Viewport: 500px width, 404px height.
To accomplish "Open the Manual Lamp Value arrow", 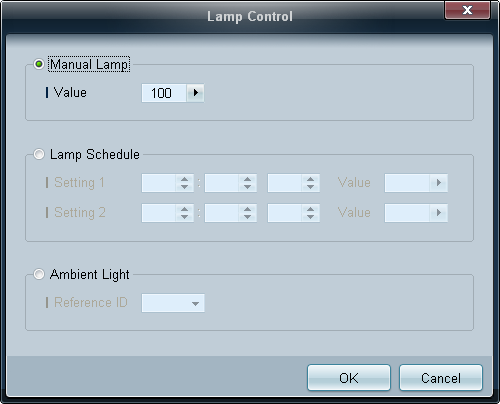I will pos(195,93).
